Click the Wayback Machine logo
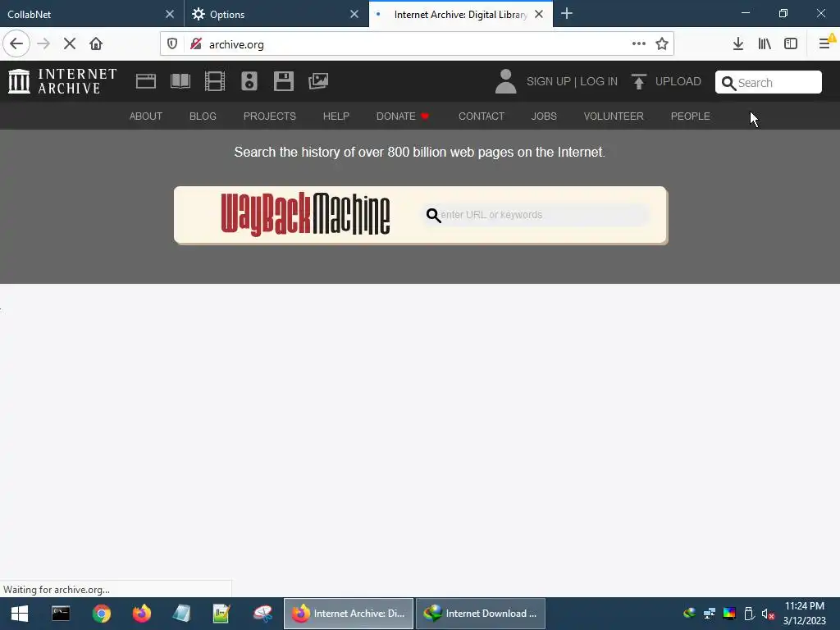Screen dimensions: 840x630 point(305,214)
